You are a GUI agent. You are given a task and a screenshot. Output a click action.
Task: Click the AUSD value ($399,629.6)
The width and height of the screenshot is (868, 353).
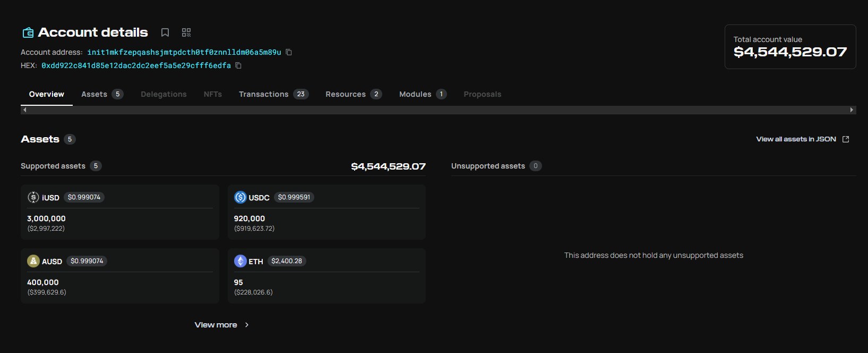click(47, 292)
